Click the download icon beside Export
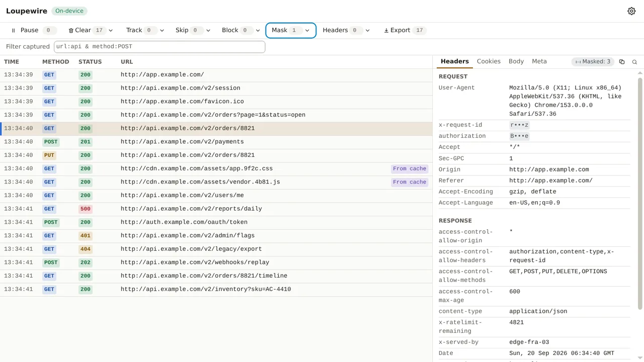 click(386, 31)
